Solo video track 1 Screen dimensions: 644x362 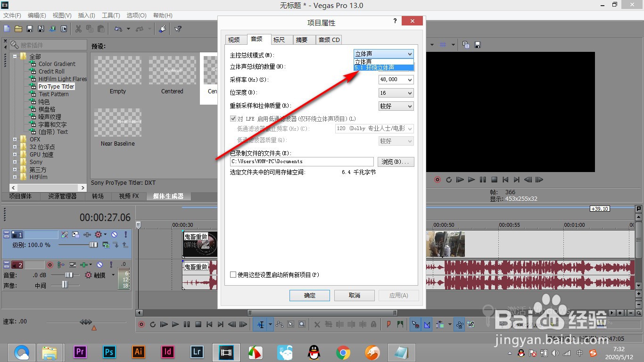126,234
